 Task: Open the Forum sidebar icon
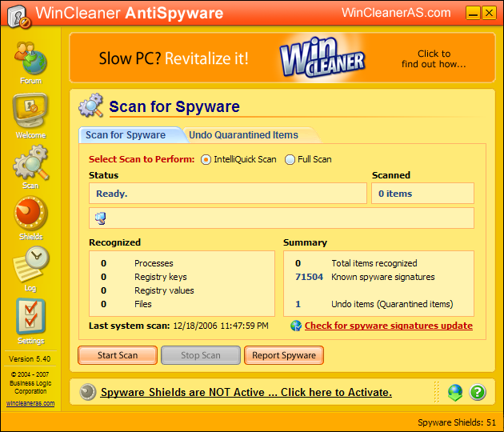click(30, 60)
